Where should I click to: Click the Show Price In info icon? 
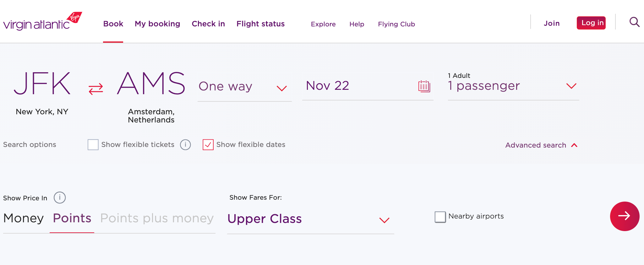pyautogui.click(x=60, y=197)
